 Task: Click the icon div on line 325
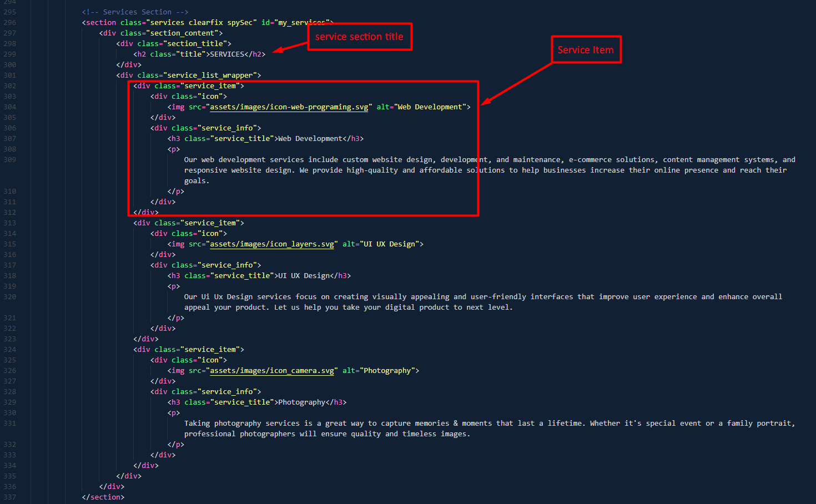tap(189, 360)
